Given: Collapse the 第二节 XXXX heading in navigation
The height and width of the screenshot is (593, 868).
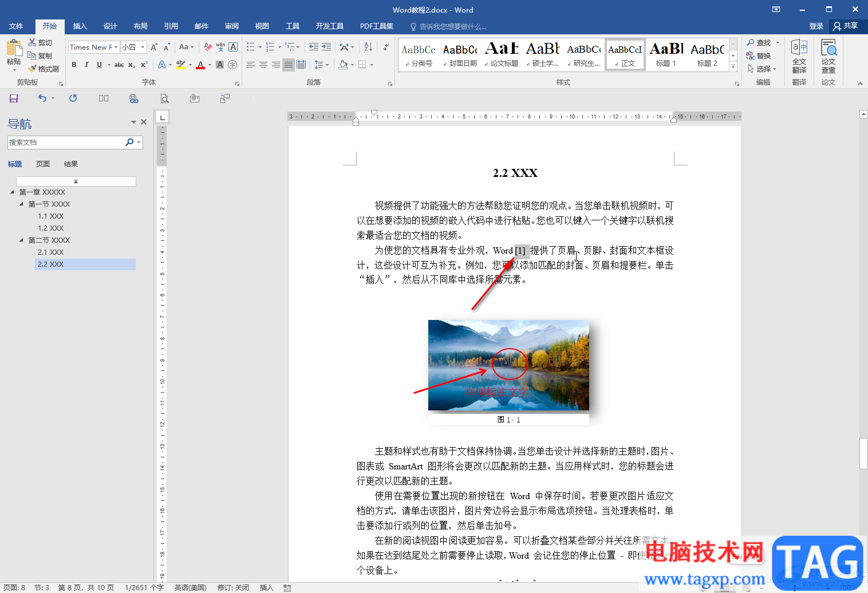Looking at the screenshot, I should (22, 240).
